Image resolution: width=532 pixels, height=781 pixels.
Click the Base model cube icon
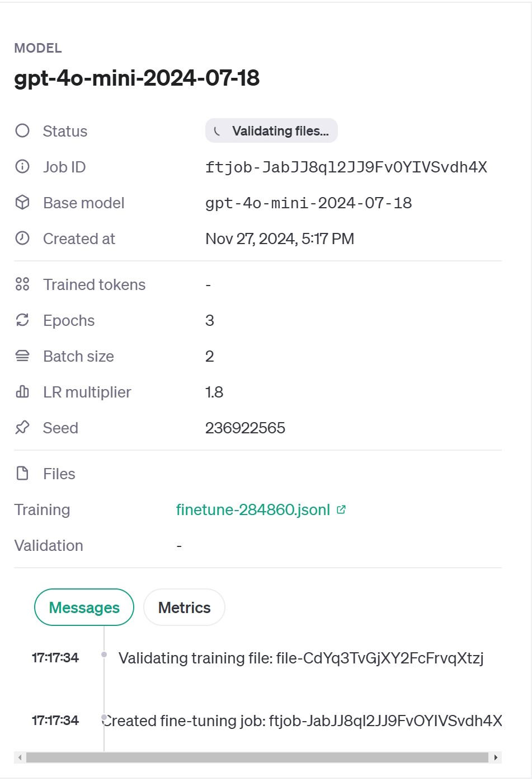[22, 202]
